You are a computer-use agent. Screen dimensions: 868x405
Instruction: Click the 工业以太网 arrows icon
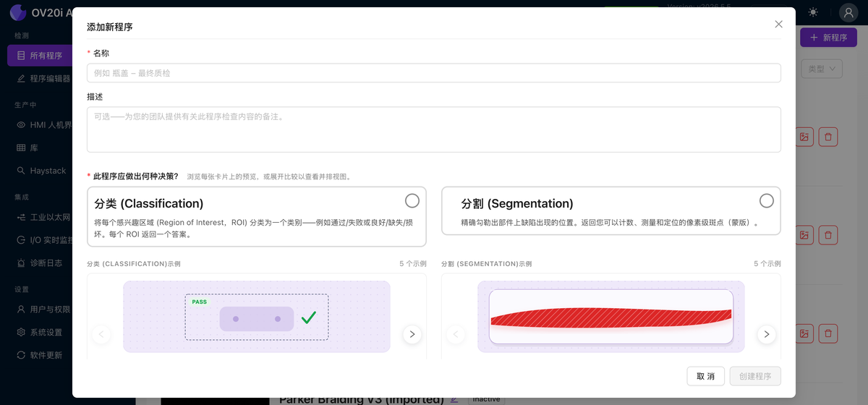pyautogui.click(x=21, y=217)
